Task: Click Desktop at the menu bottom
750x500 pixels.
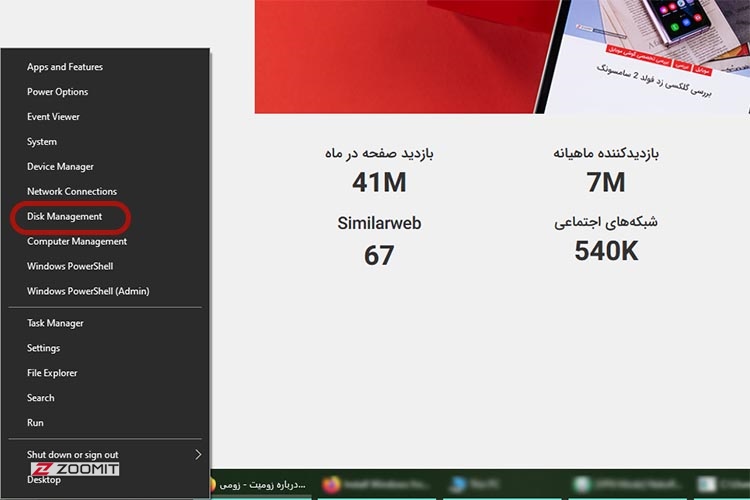Action: pos(43,480)
